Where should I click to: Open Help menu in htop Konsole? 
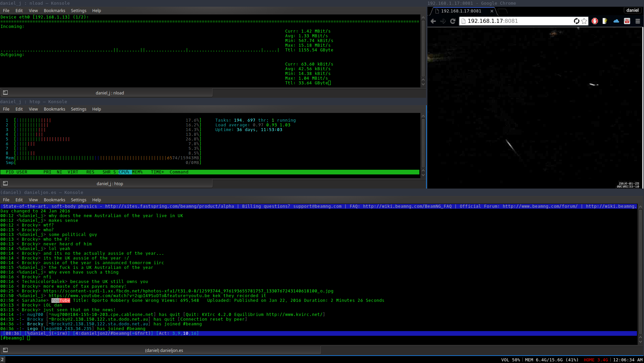pyautogui.click(x=97, y=109)
